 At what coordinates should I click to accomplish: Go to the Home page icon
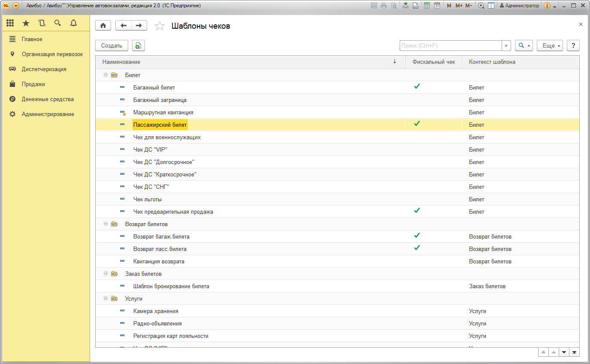pyautogui.click(x=103, y=26)
